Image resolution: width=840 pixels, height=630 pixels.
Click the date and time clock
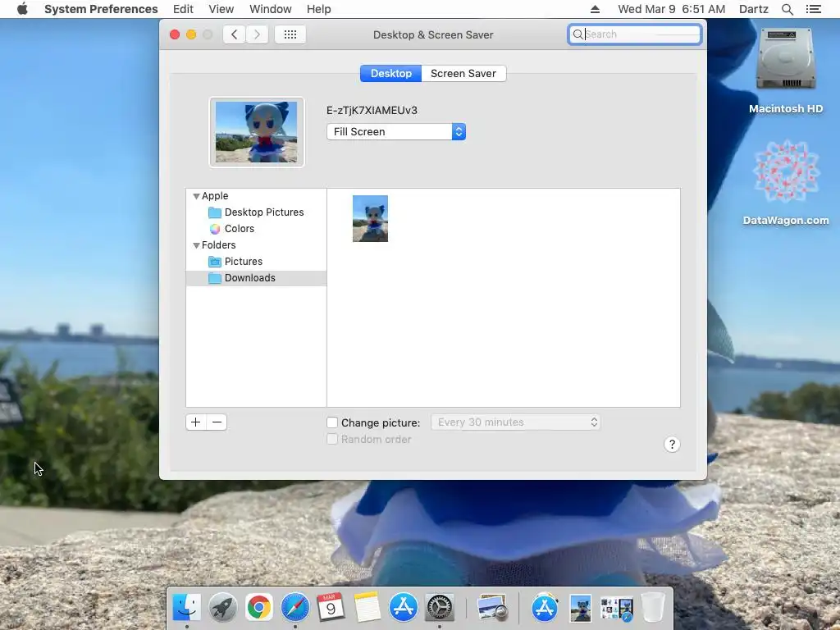671,9
